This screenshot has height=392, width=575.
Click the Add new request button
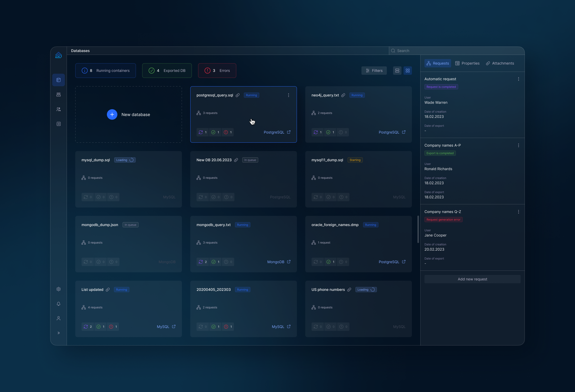point(472,279)
